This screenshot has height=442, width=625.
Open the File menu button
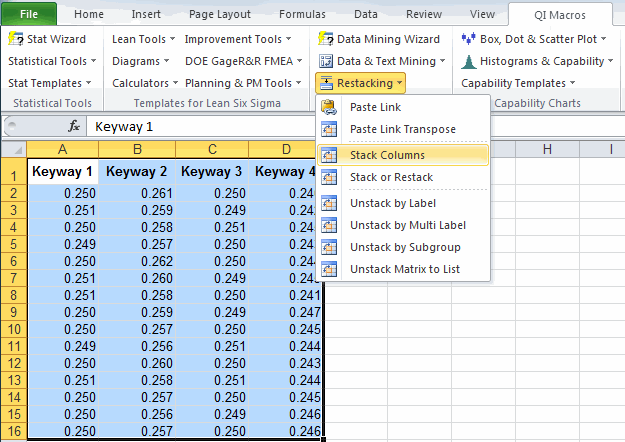tap(29, 14)
